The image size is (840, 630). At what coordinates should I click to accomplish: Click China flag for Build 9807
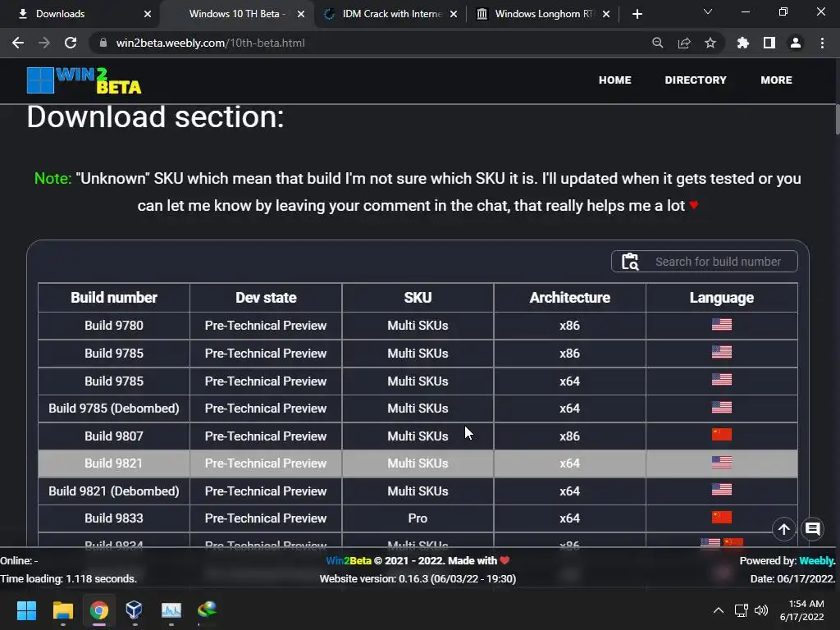click(722, 435)
